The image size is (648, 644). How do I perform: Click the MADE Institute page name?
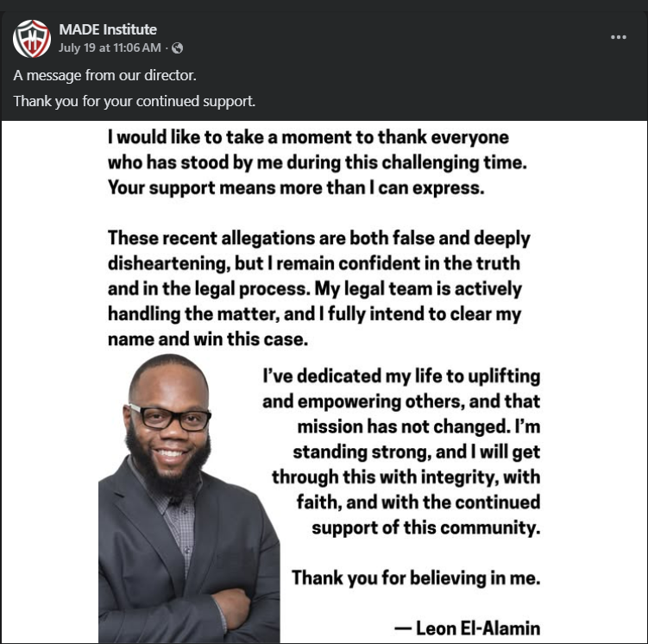(108, 29)
